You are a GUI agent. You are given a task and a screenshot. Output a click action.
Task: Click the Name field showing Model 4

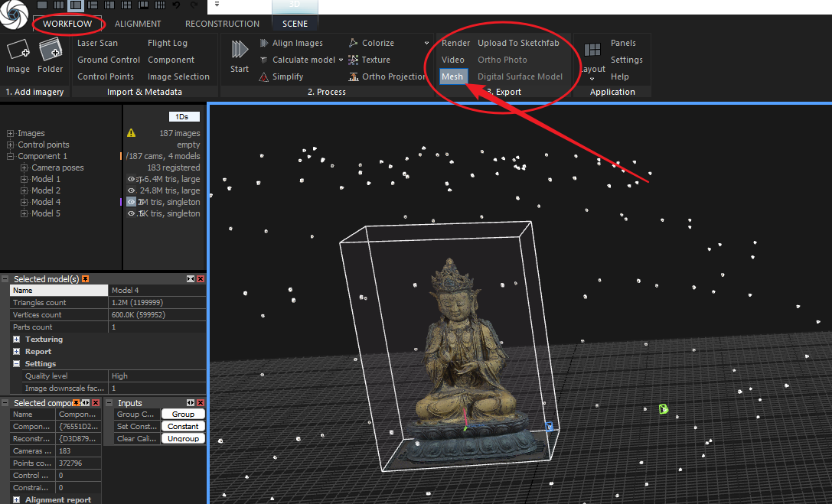[x=157, y=291]
